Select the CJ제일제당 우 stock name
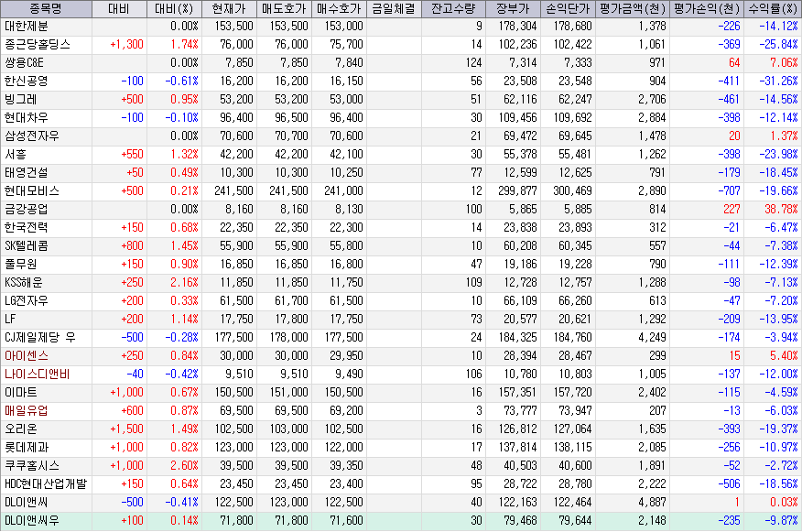802x532 pixels. click(40, 338)
